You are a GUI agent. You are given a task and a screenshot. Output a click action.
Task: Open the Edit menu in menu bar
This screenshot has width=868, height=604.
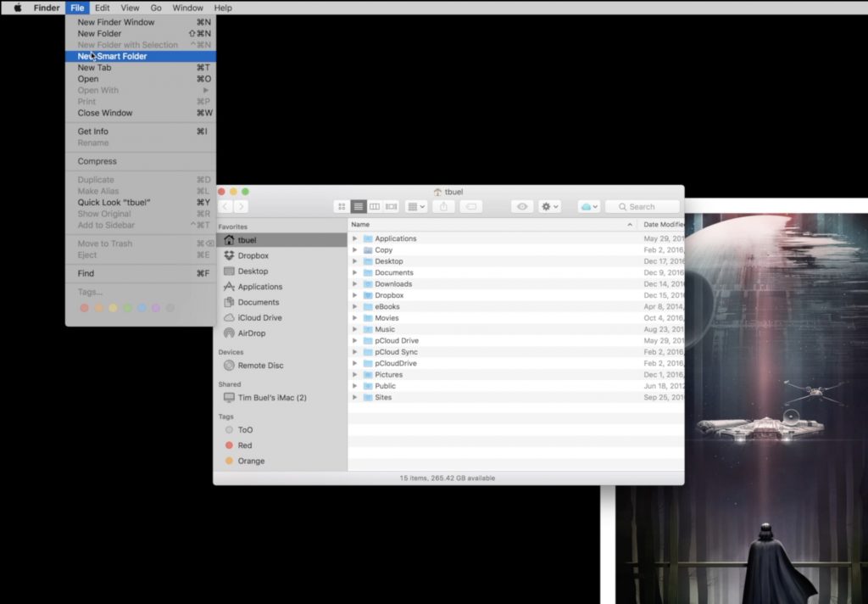click(102, 8)
